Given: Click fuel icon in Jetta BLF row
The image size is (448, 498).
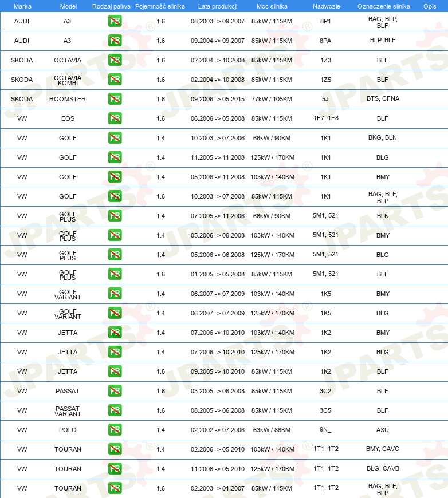Looking at the screenshot, I should [115, 371].
